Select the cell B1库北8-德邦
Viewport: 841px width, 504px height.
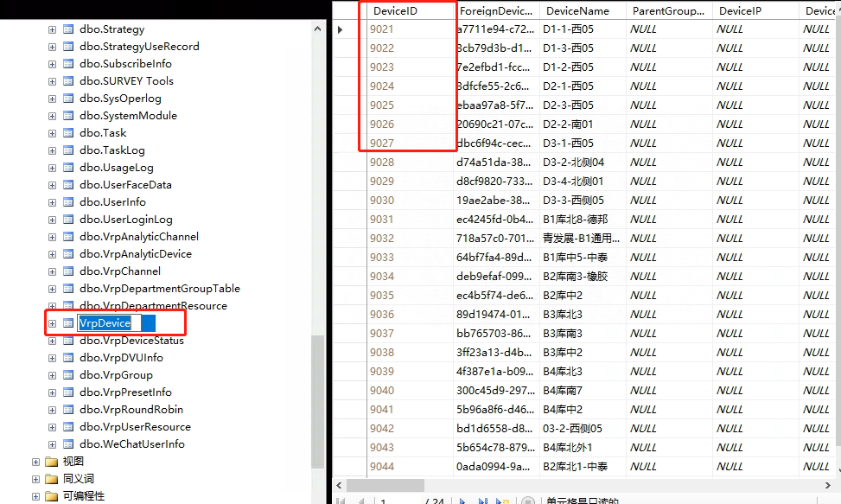pos(583,220)
